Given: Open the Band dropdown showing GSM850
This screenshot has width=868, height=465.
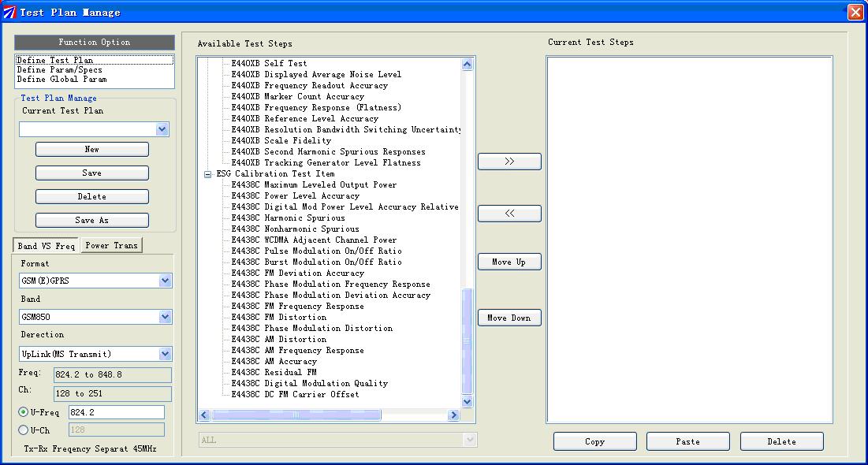Looking at the screenshot, I should pos(165,317).
